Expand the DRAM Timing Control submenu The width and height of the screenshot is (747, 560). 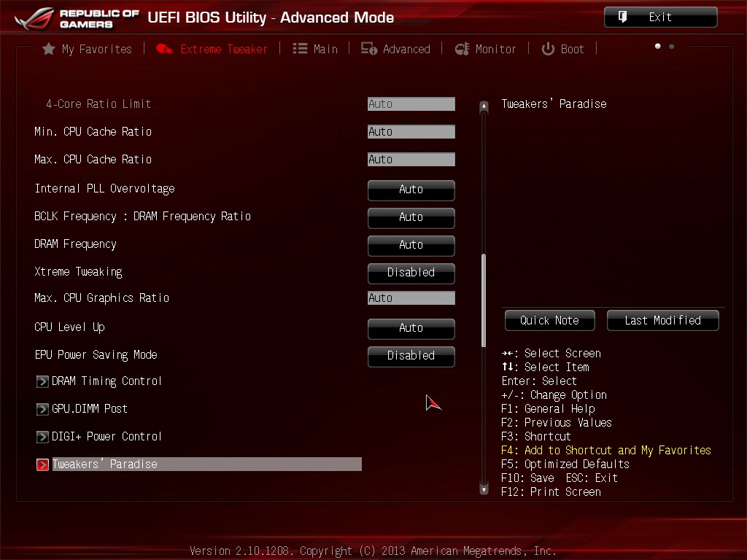point(107,381)
